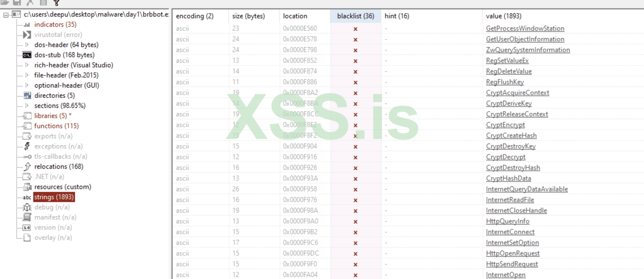Expand the dos-header node arrow
Image resolution: width=644 pixels, height=279 pixels.
click(27, 45)
